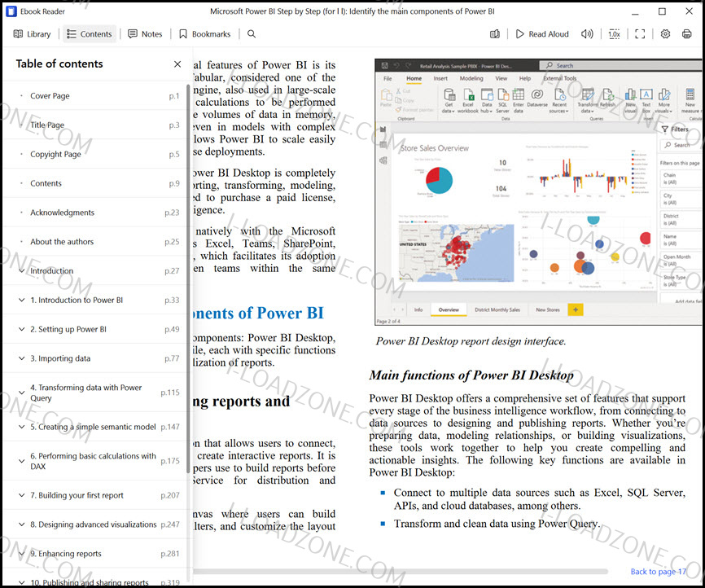Click the print icon
This screenshot has width=705, height=588.
pyautogui.click(x=686, y=33)
